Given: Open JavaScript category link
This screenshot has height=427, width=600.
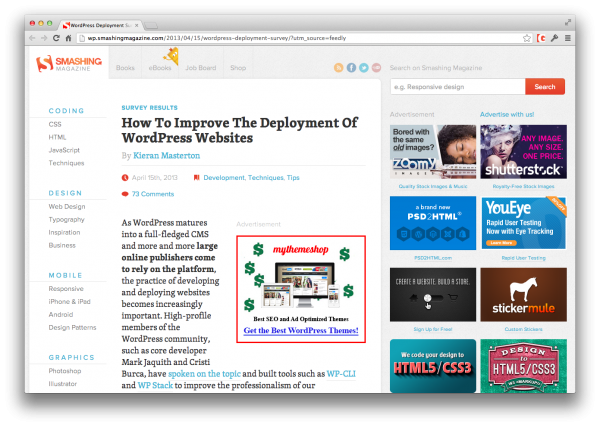Looking at the screenshot, I should click(64, 150).
